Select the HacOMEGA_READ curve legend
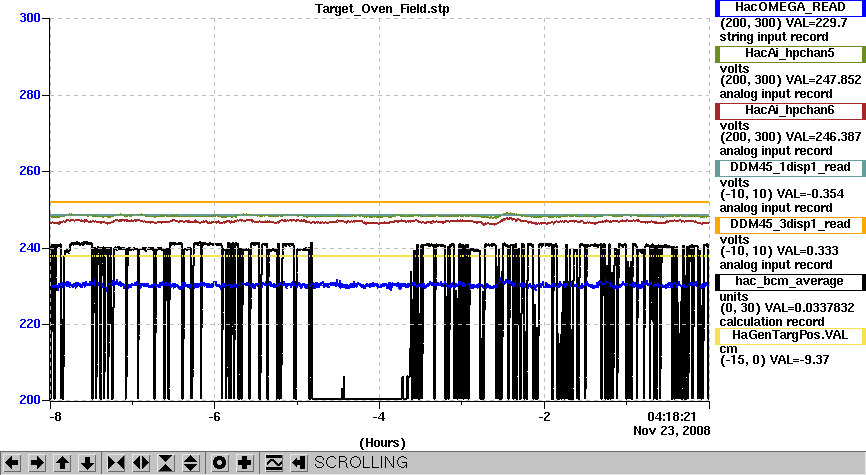The width and height of the screenshot is (866, 475). (790, 8)
